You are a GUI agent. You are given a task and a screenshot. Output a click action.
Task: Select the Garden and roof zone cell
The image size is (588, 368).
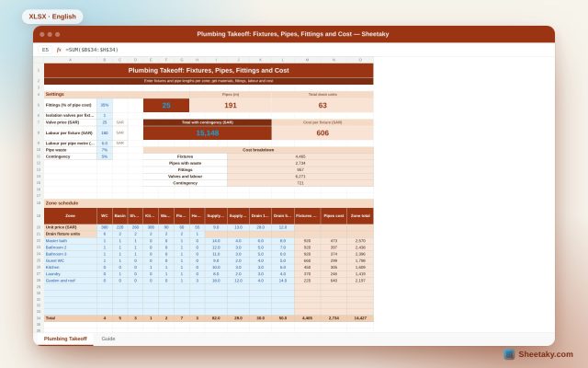[70, 281]
